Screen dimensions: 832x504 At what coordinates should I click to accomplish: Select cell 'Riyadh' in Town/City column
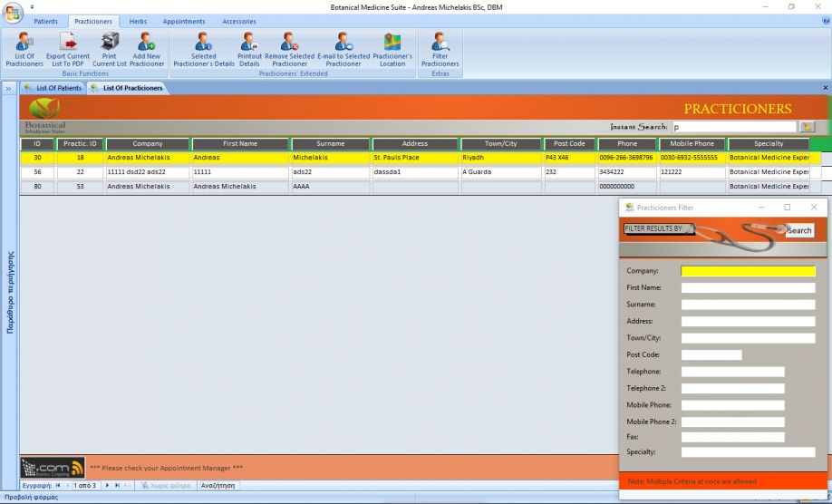pyautogui.click(x=501, y=158)
